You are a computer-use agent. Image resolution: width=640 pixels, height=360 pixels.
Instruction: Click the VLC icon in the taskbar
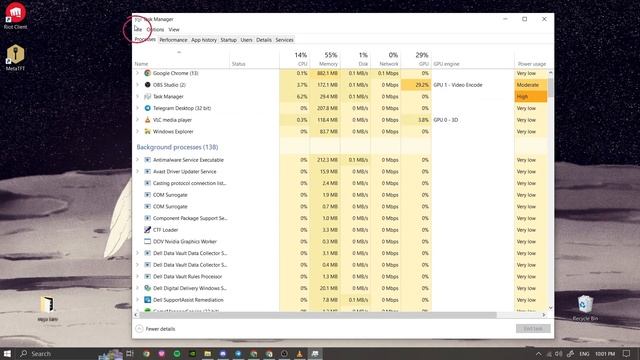(300, 353)
